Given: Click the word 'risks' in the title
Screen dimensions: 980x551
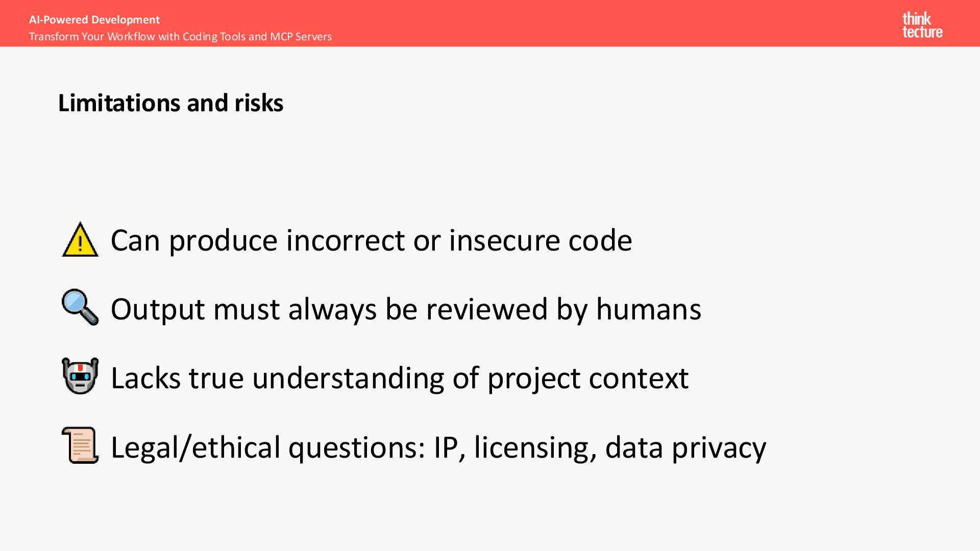Looking at the screenshot, I should pyautogui.click(x=259, y=103).
